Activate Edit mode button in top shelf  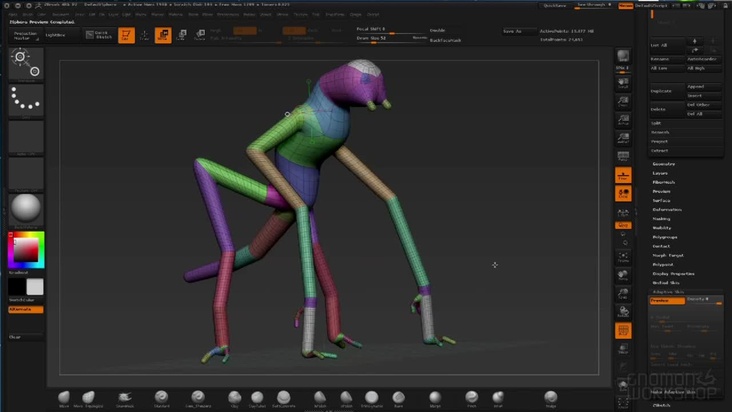[x=126, y=35]
